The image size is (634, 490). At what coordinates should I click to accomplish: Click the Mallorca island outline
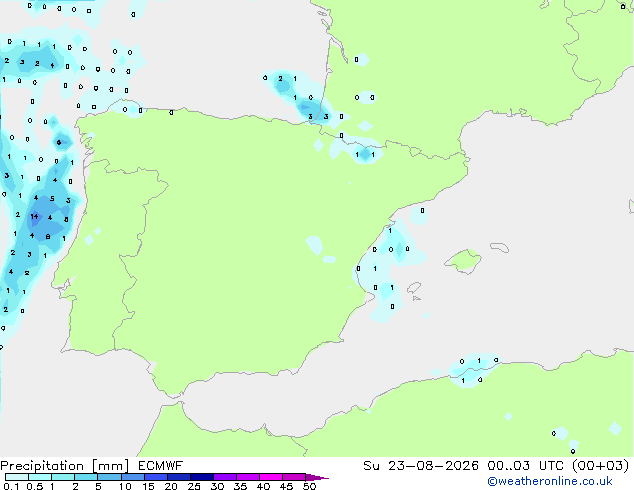[463, 261]
